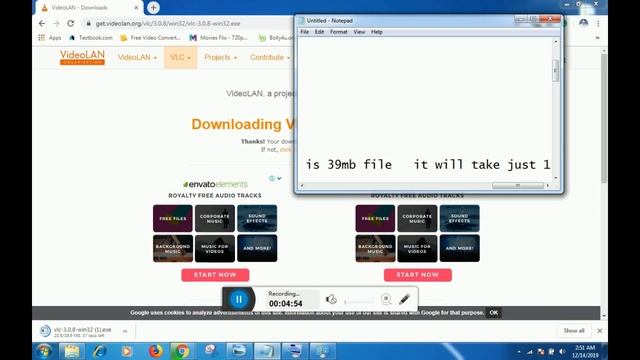
Task: Click Notepad scroll down arrow
Action: coord(556,178)
